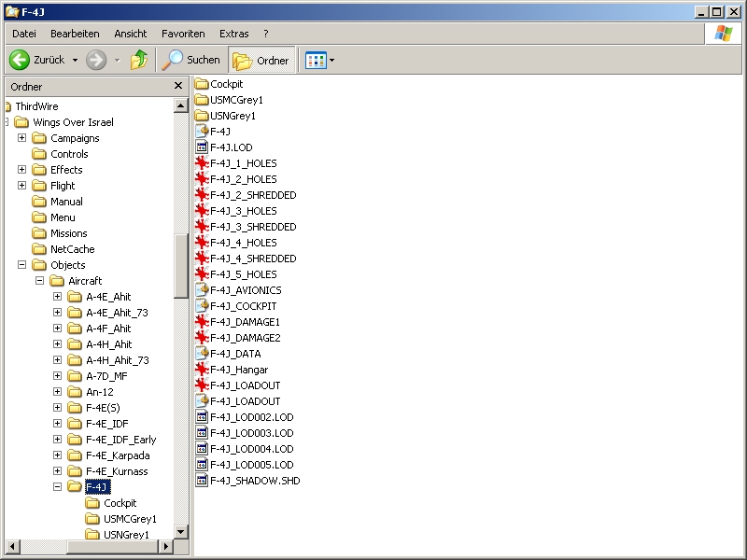This screenshot has width=747, height=560.
Task: Click the green Zurück back arrow icon
Action: [20, 61]
